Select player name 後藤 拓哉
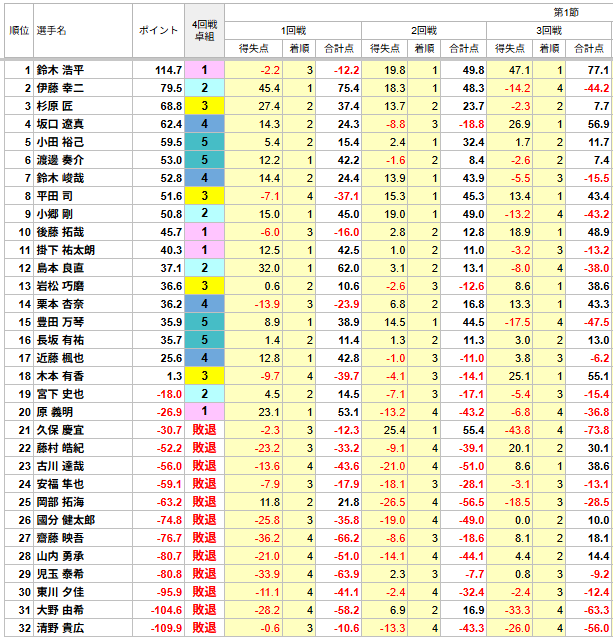Image resolution: width=613 pixels, height=637 pixels. point(60,232)
